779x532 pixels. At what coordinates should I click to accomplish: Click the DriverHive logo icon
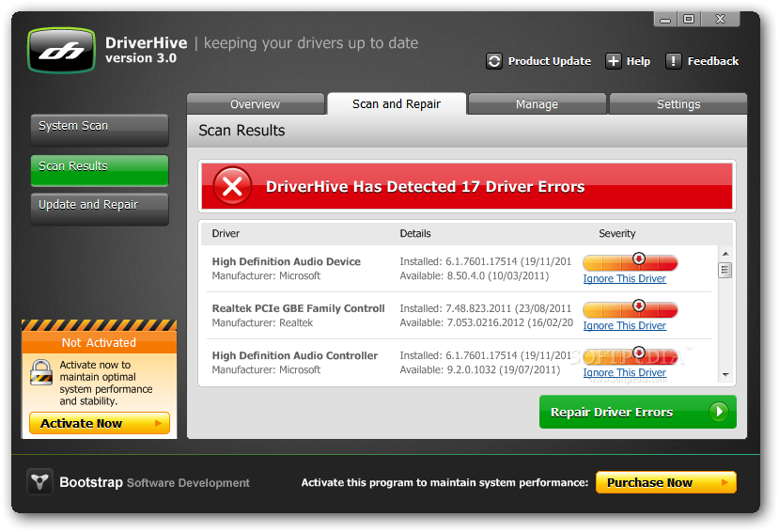(62, 51)
